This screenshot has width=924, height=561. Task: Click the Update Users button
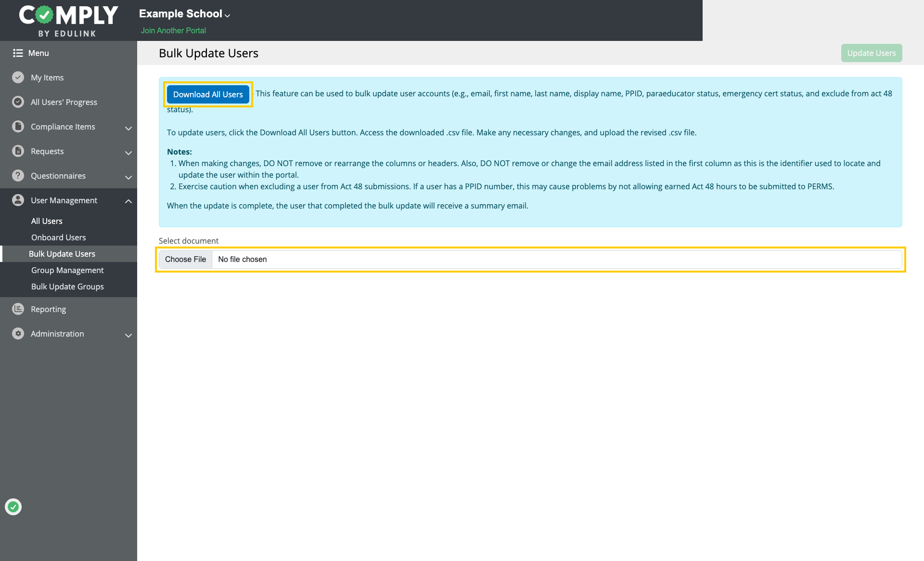pyautogui.click(x=871, y=53)
